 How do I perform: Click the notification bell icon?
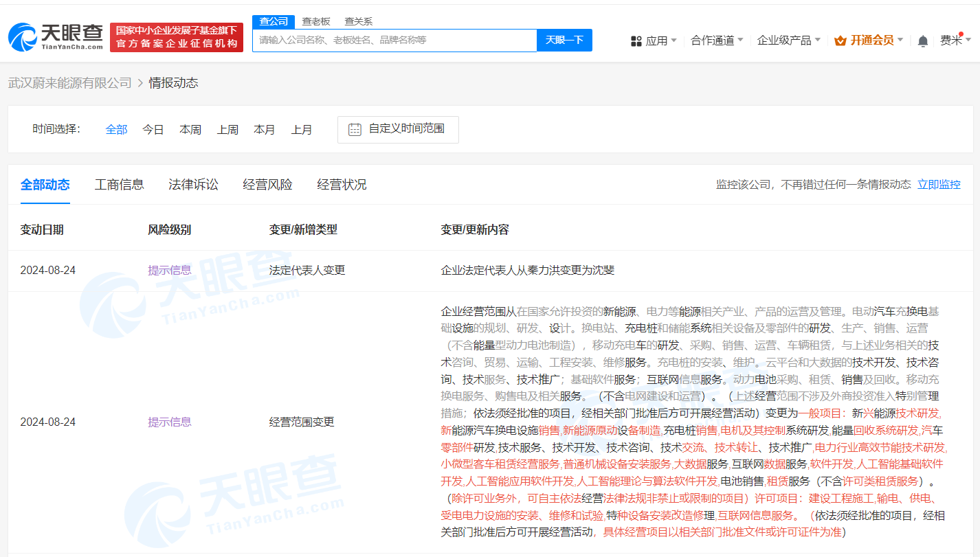point(922,41)
